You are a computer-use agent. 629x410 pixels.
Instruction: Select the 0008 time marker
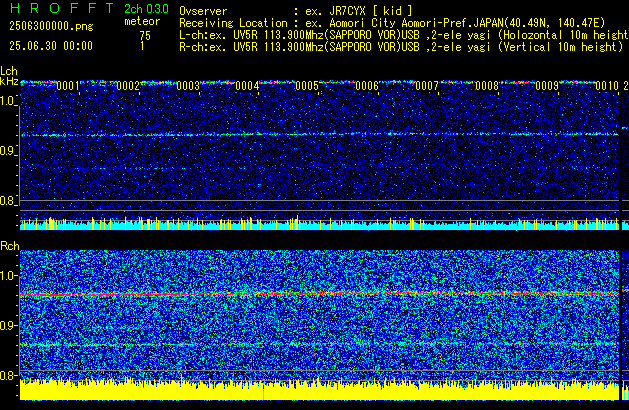pyautogui.click(x=487, y=86)
